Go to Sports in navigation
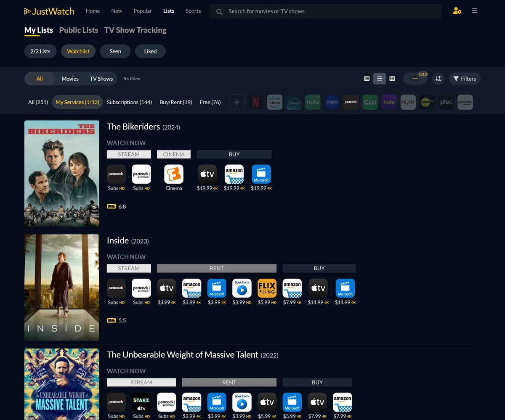This screenshot has width=505, height=420. [193, 11]
